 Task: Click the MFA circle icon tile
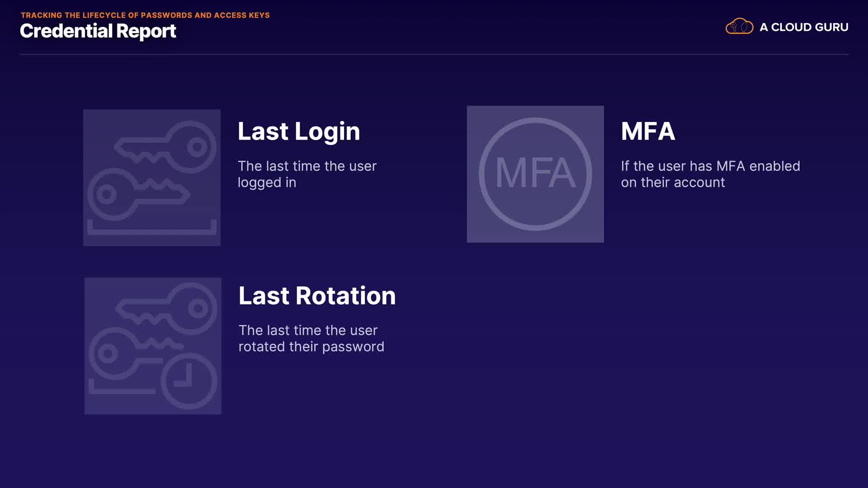click(x=535, y=174)
